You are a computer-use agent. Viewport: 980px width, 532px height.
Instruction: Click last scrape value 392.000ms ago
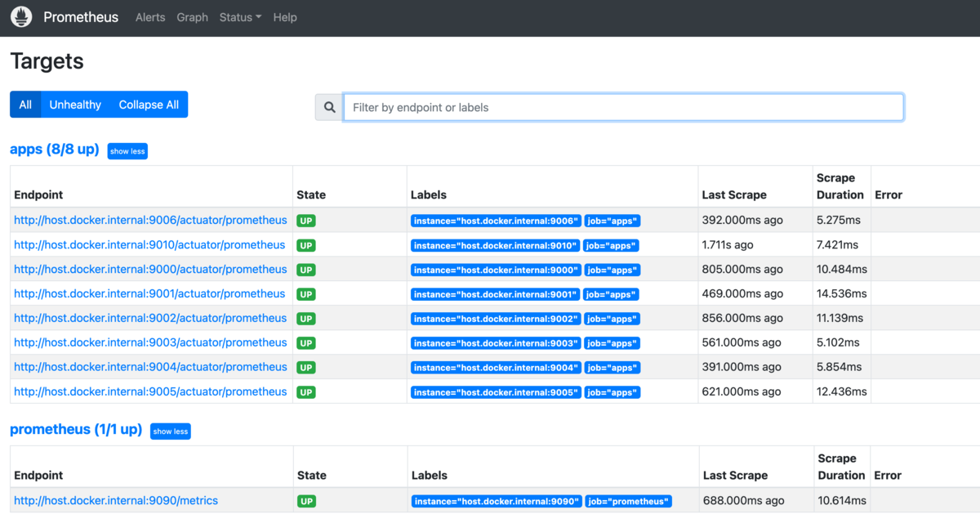[x=742, y=220]
